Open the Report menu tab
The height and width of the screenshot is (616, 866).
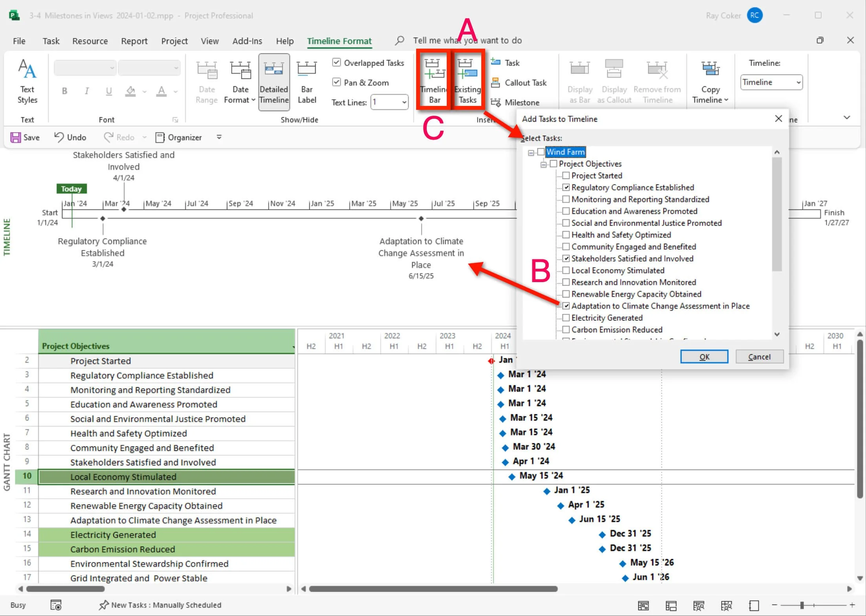point(134,41)
